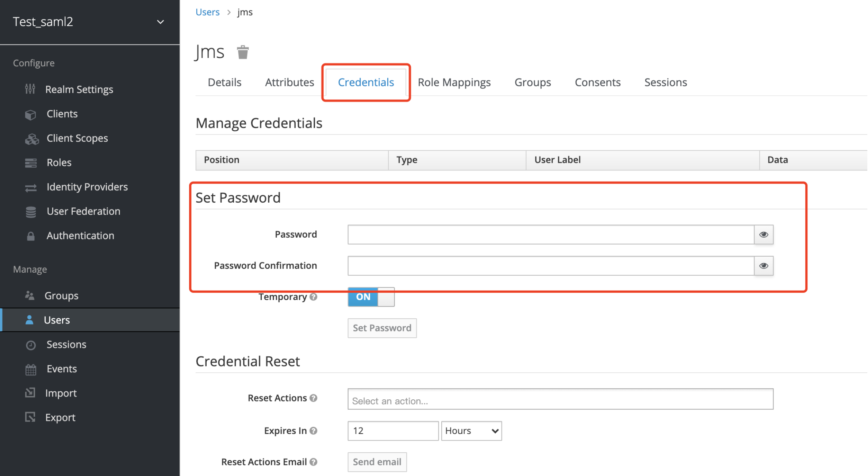Focus the Password Confirmation input field
Image resolution: width=868 pixels, height=476 pixels.
tap(551, 266)
